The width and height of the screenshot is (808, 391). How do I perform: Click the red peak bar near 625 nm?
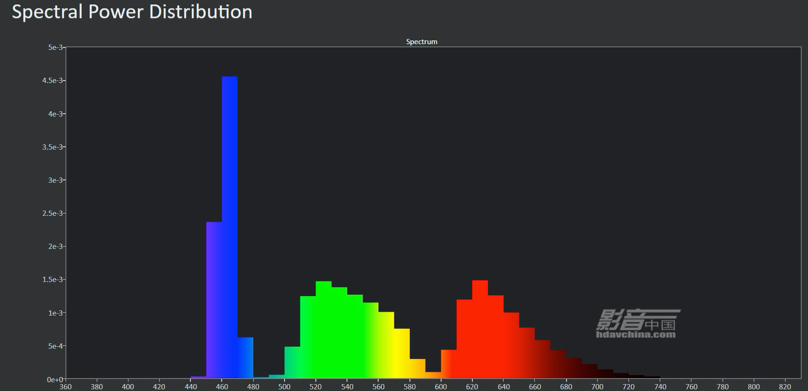coord(480,329)
